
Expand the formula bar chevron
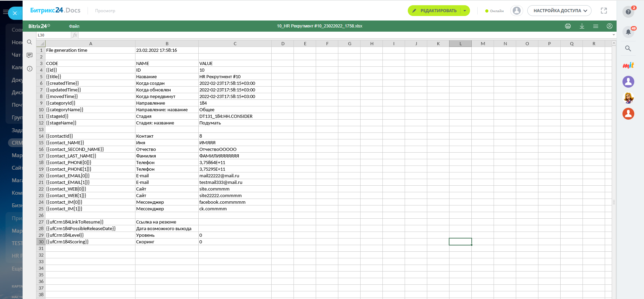tap(613, 35)
